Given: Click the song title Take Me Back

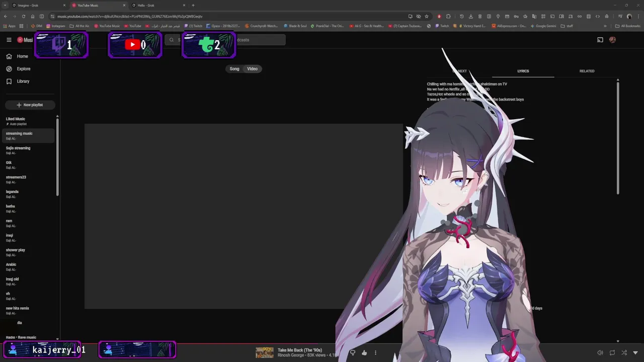Looking at the screenshot, I should (x=300, y=350).
